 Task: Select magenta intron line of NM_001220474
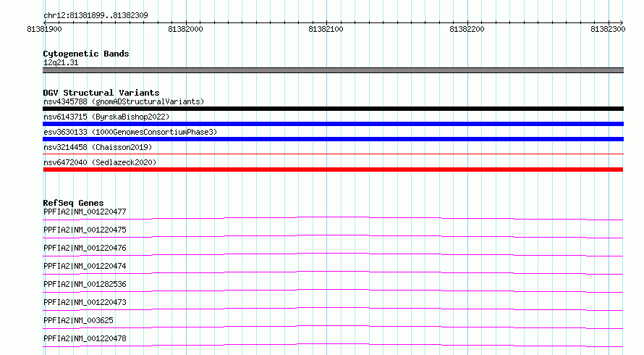333,272
